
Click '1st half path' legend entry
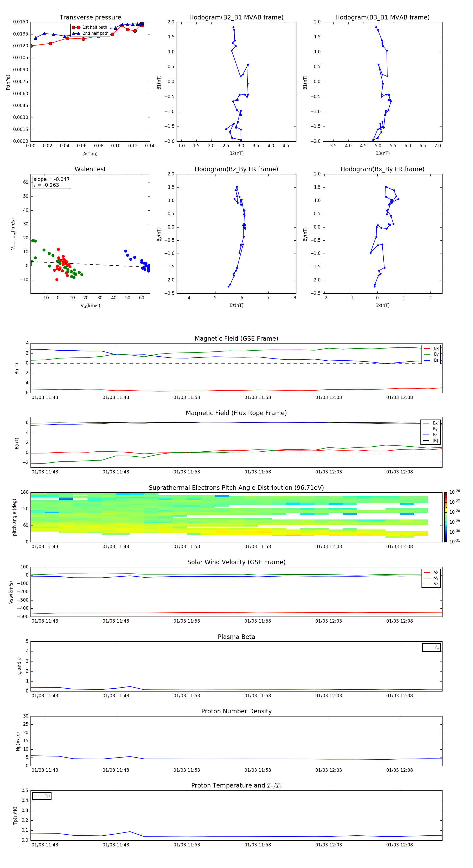(x=90, y=27)
